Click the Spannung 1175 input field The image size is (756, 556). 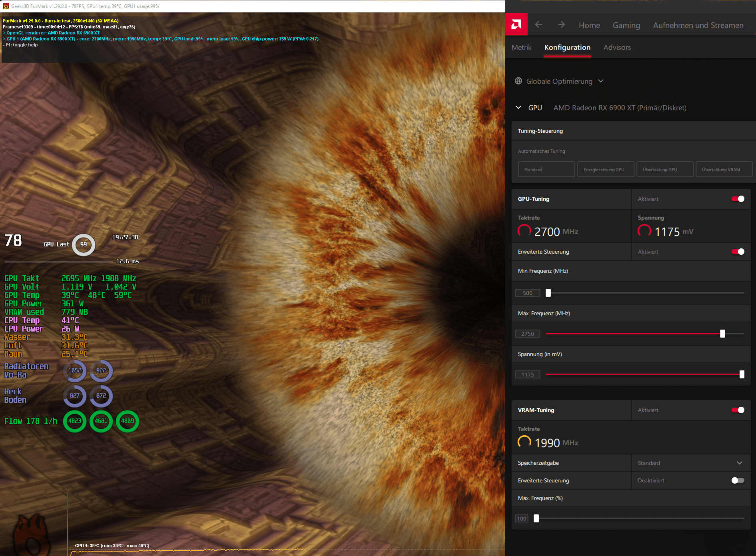point(528,374)
